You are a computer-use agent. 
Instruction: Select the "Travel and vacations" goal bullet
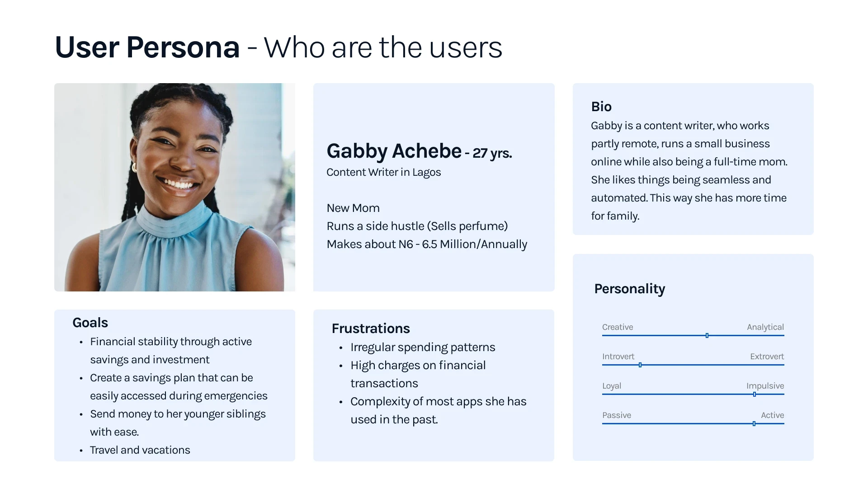140,450
